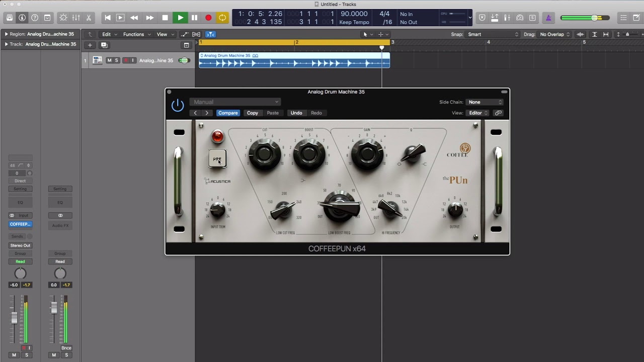Open the View menu in Tracks area
The image size is (644, 362).
click(165, 34)
